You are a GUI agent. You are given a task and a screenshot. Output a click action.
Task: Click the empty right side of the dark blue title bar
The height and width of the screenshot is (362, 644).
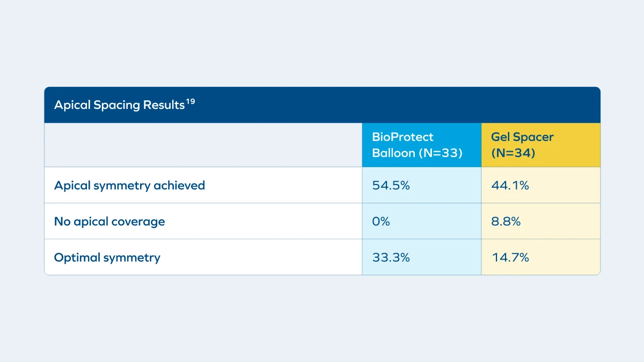pyautogui.click(x=429, y=105)
